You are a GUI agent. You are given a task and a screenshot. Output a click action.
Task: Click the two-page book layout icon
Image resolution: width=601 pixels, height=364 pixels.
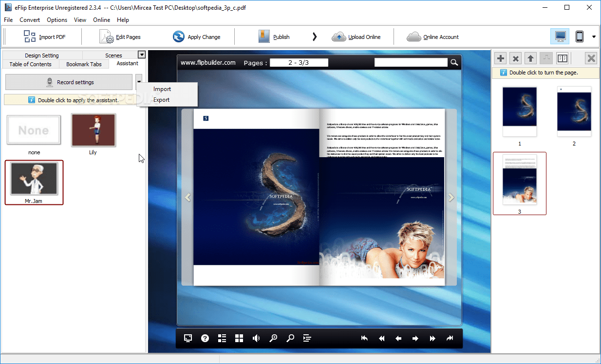(x=563, y=58)
